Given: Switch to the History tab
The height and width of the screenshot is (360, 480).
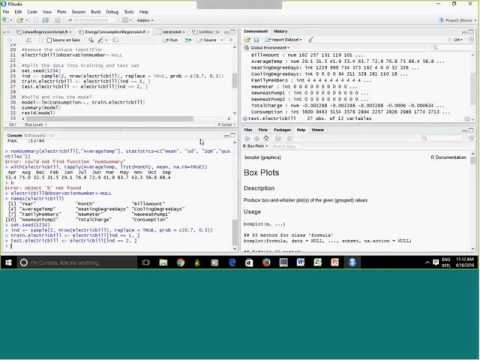Looking at the screenshot, I should [280, 31].
